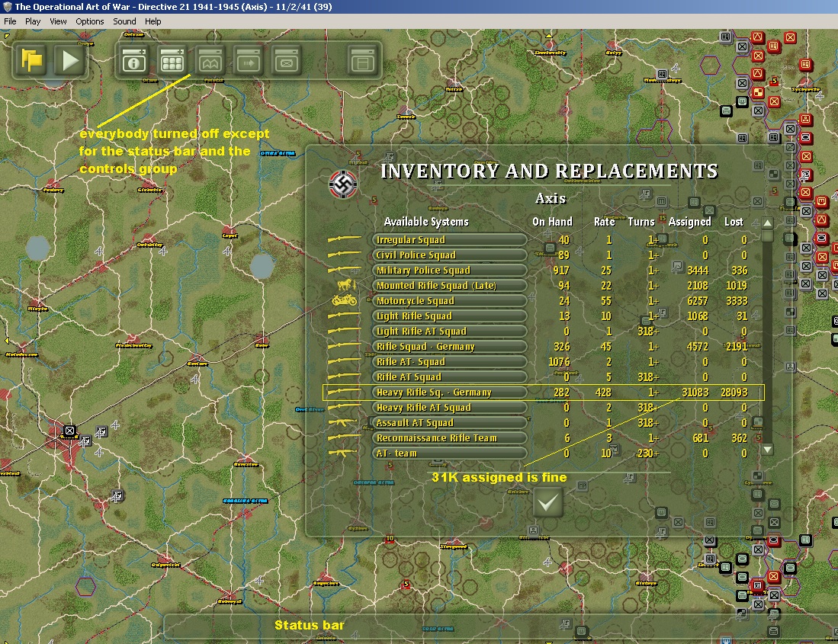
Task: Toggle the grid controls panel button
Action: 172,60
